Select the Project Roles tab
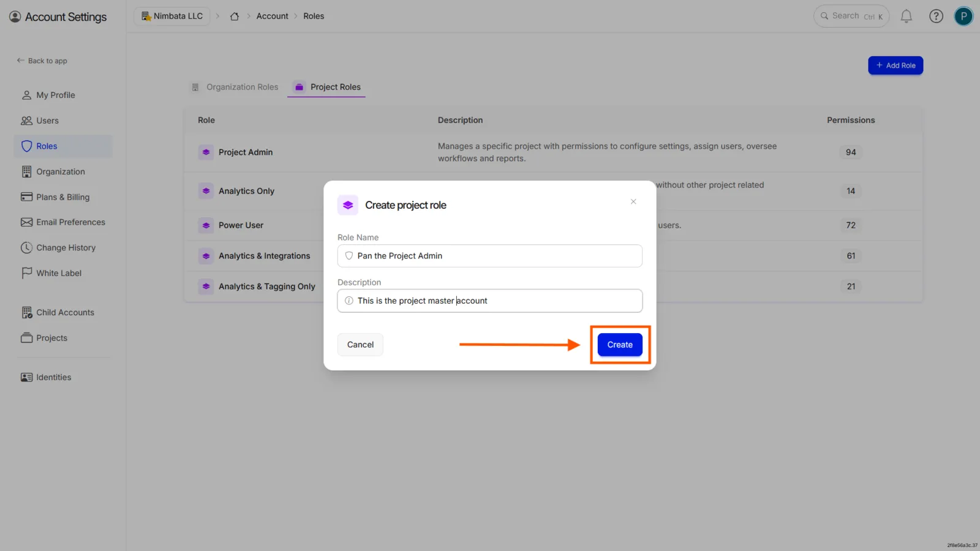Image resolution: width=980 pixels, height=551 pixels. point(328,87)
